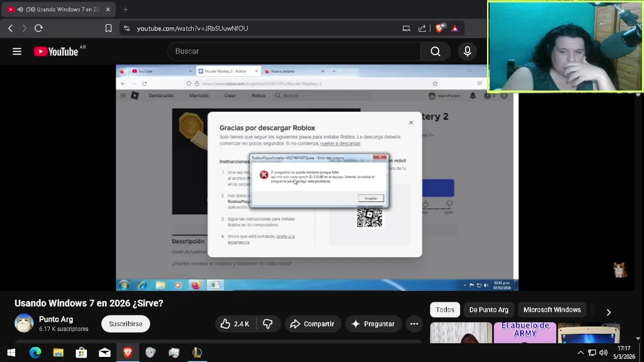
Task: Open more actions three-dot menu
Action: (414, 324)
